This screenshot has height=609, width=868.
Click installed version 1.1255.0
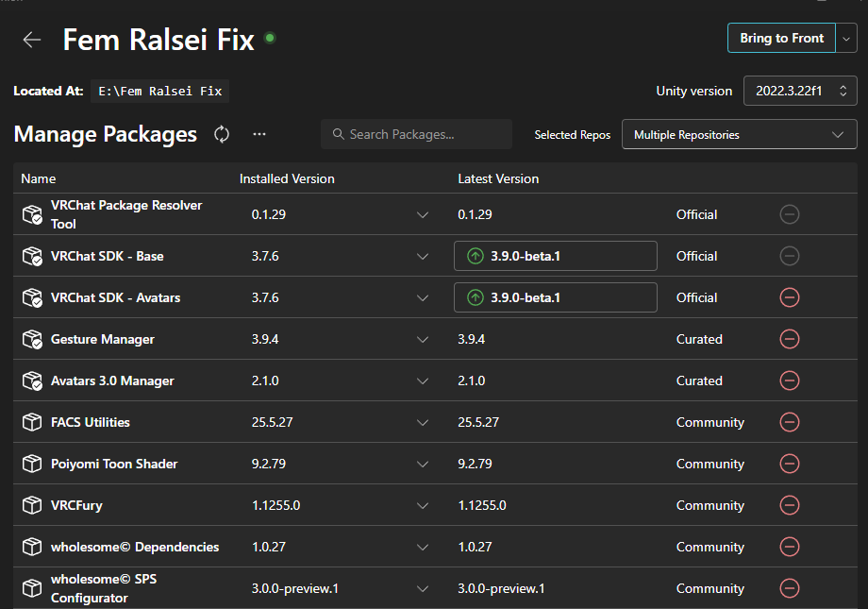pos(275,505)
